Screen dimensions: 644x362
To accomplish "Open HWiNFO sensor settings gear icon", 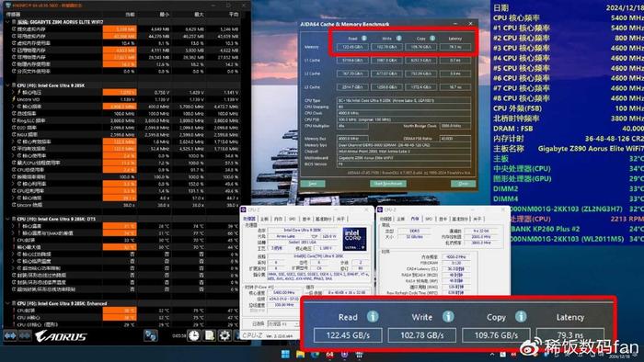I will pyautogui.click(x=224, y=335).
